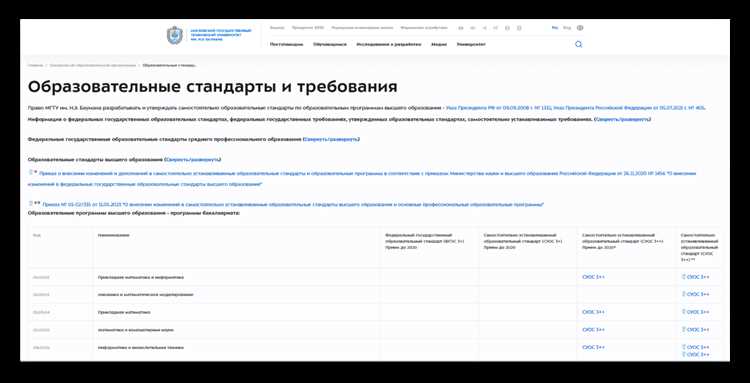Click document icon before the double-asterisk order link

coord(31,203)
